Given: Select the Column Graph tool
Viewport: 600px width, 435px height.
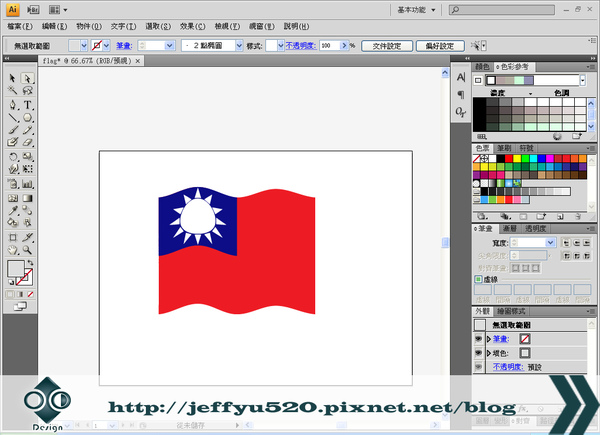Looking at the screenshot, I should click(27, 184).
